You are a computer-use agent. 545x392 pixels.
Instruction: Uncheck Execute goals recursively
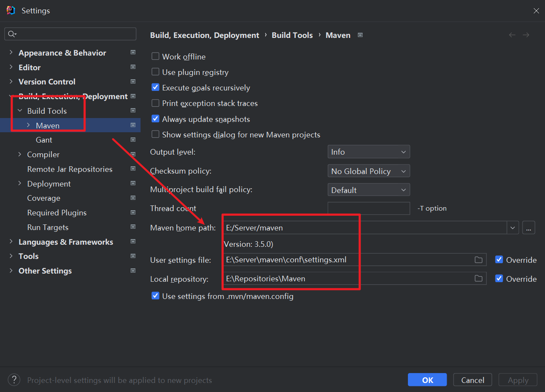point(156,87)
